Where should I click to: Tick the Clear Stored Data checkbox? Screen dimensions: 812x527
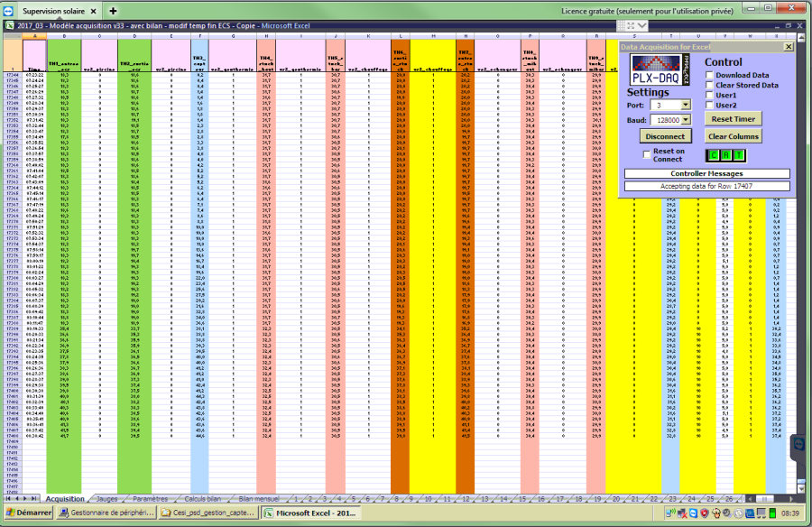709,85
